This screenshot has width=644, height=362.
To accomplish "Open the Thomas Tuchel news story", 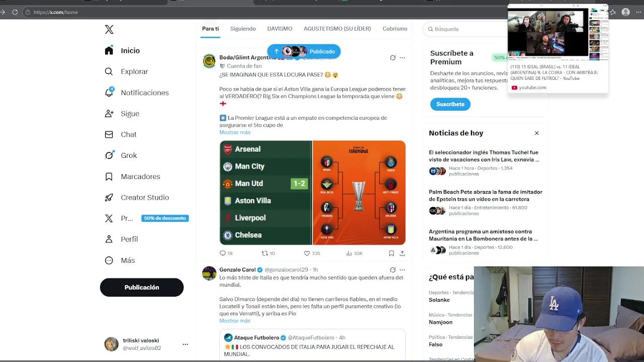I will point(486,163).
